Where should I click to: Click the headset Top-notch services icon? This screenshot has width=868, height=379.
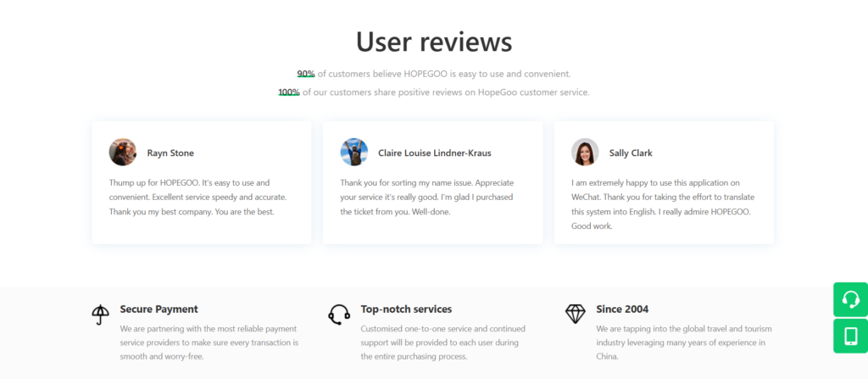click(x=339, y=315)
